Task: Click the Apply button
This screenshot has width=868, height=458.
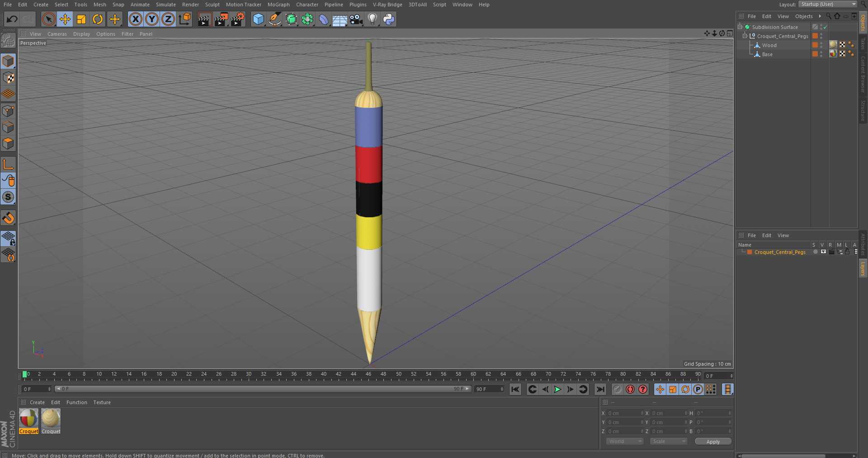Action: (713, 442)
